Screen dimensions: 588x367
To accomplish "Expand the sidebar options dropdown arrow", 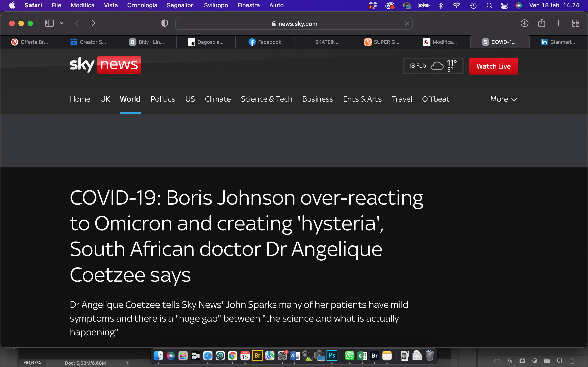I will (x=62, y=23).
